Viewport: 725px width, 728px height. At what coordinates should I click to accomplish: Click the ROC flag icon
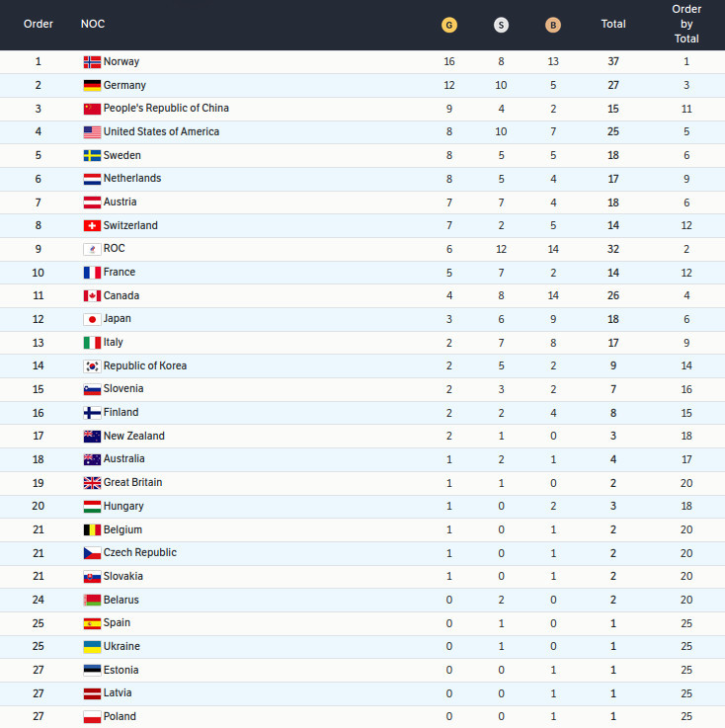pyautogui.click(x=92, y=249)
